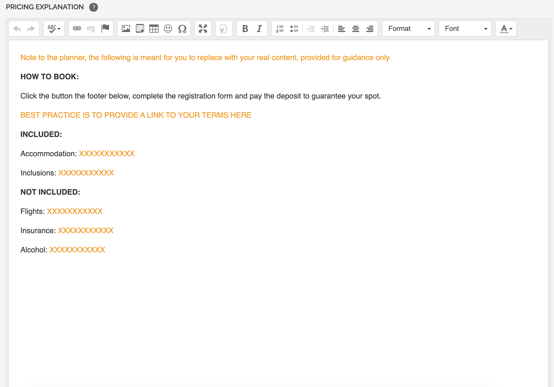Image resolution: width=554 pixels, height=387 pixels.
Task: Open the spell check dropdown
Action: 54,29
